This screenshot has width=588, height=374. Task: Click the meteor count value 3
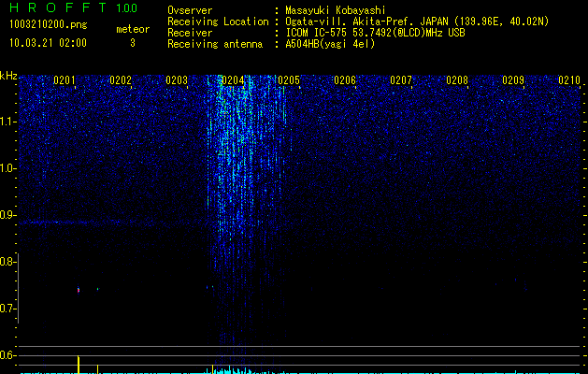pyautogui.click(x=133, y=43)
